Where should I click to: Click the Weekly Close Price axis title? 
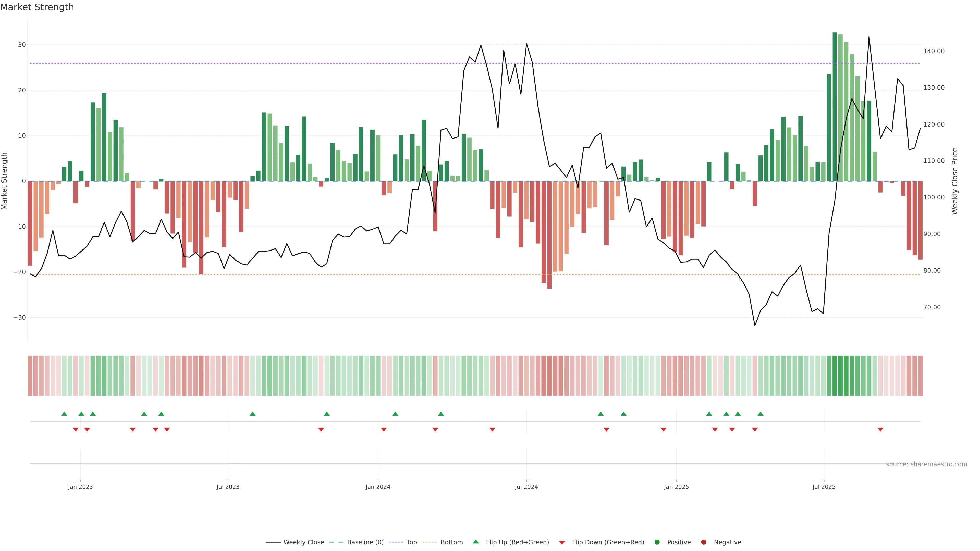(955, 181)
